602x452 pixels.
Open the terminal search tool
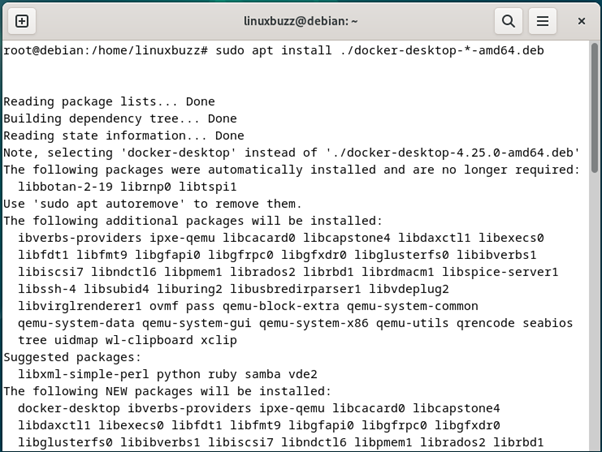pos(508,21)
